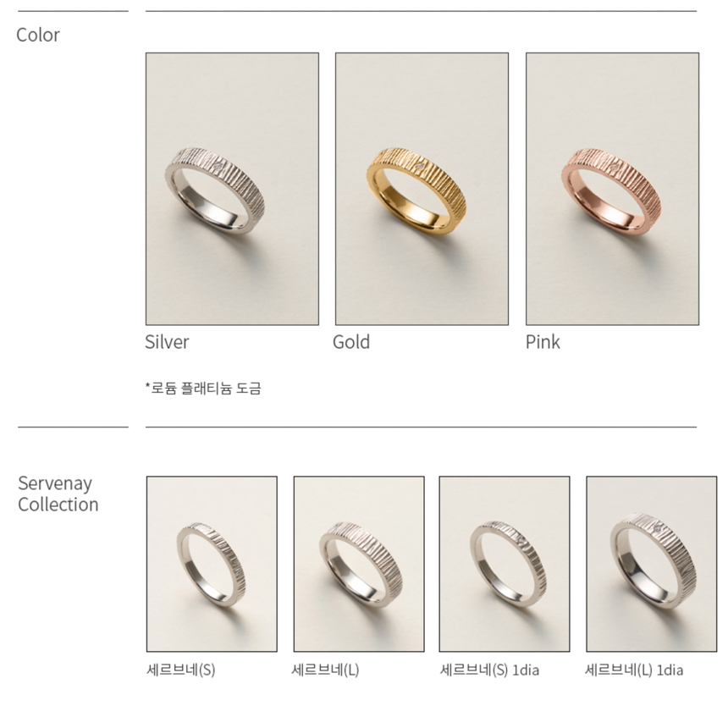The width and height of the screenshot is (728, 728).
Task: Click the 세르브네(S) text label
Action: point(181,670)
